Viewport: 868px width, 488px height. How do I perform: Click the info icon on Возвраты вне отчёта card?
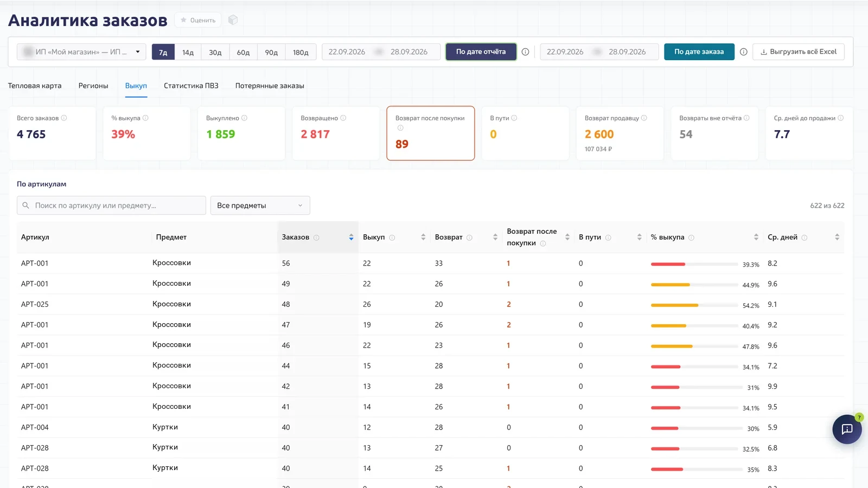click(746, 118)
